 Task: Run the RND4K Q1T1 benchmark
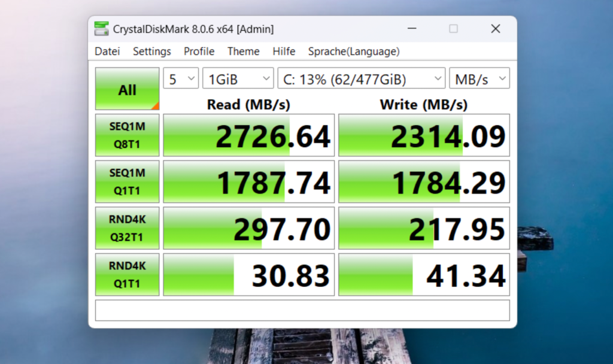click(127, 274)
